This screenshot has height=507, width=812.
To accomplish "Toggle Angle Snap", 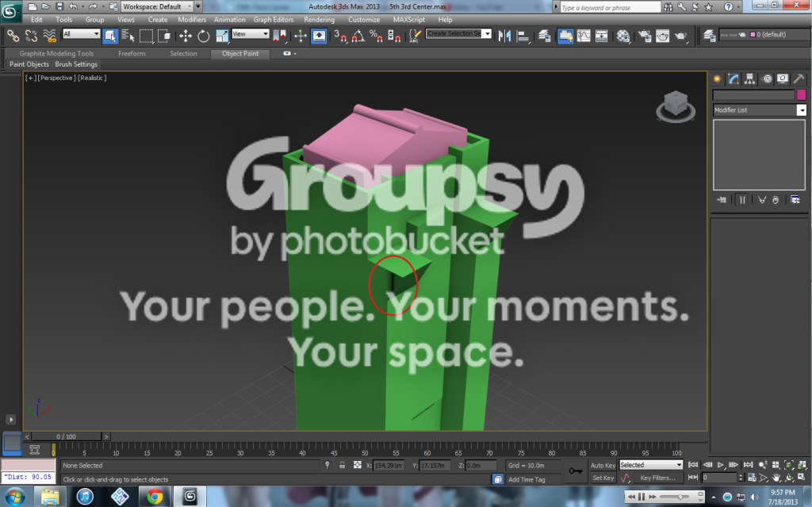I will coord(358,36).
